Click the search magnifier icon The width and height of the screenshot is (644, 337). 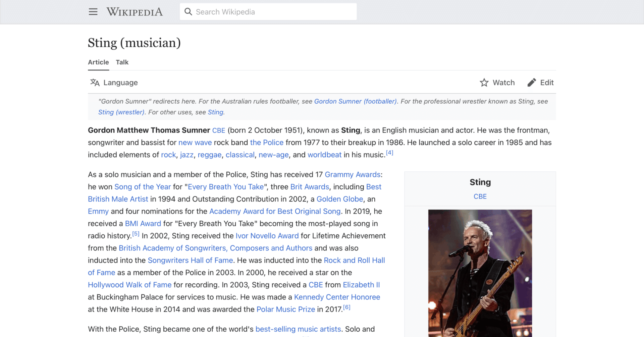(188, 12)
